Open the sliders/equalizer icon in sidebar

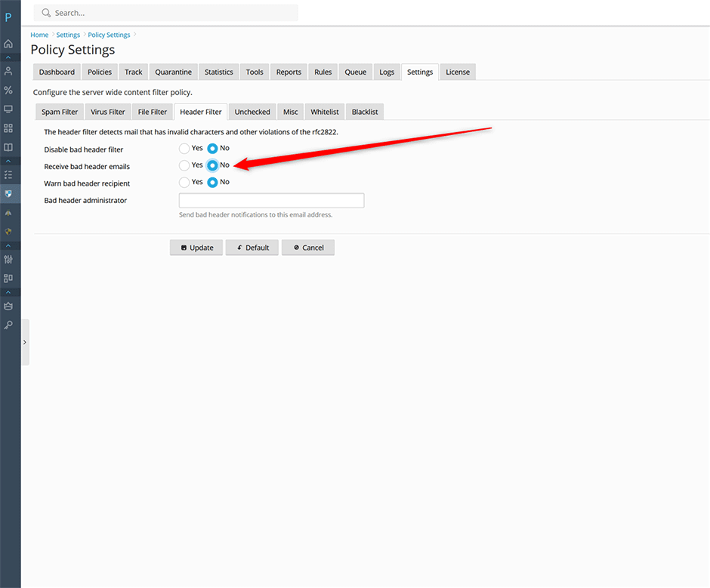[8, 260]
